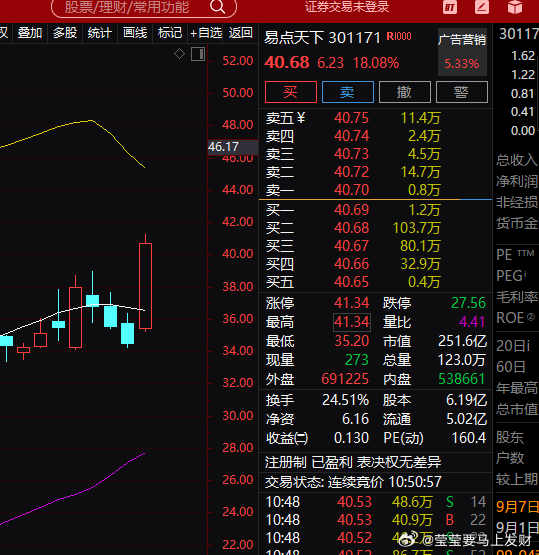The image size is (539, 555).
Task: Click the 总收入 entry in right panel
Action: [x=517, y=160]
